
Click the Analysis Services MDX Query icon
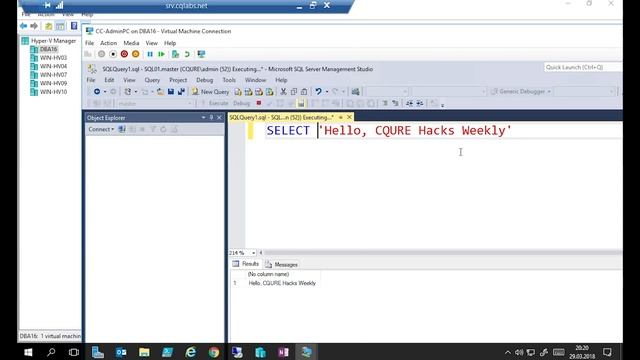[x=248, y=92]
